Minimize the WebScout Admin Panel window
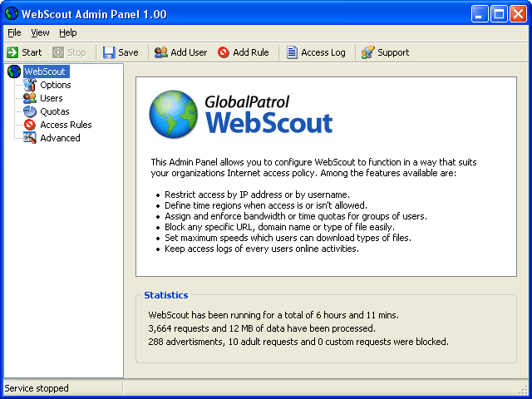The width and height of the screenshot is (532, 399). click(480, 14)
